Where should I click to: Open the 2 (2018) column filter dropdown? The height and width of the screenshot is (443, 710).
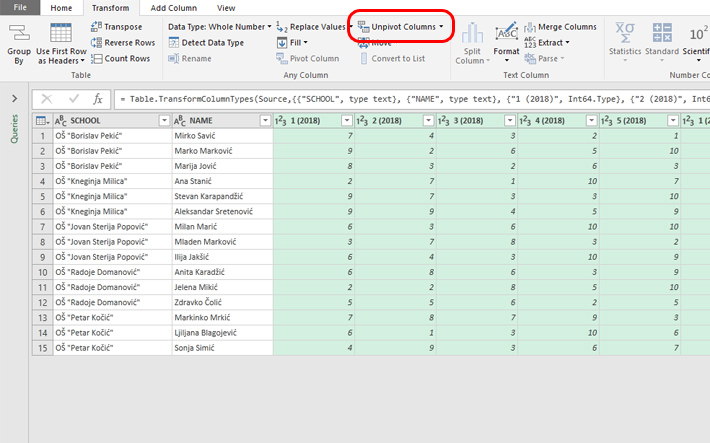(x=428, y=120)
